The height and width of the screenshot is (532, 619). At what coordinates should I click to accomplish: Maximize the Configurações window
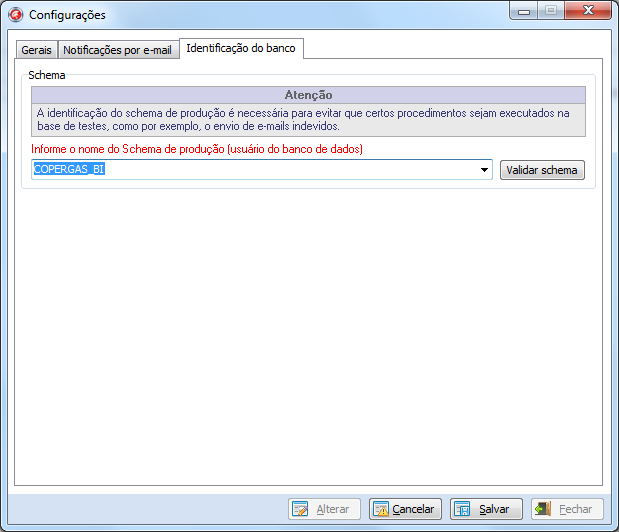click(x=550, y=11)
